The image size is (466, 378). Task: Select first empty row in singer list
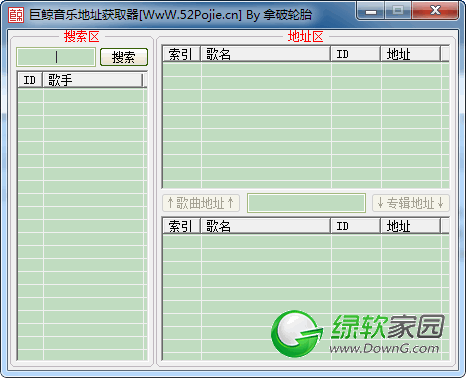click(82, 96)
